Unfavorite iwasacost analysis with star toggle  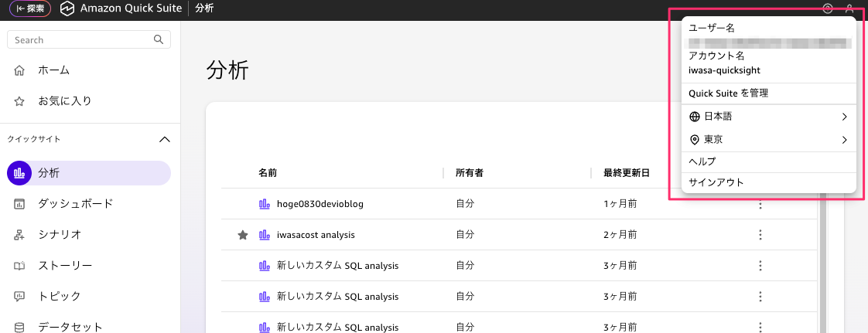pyautogui.click(x=243, y=235)
